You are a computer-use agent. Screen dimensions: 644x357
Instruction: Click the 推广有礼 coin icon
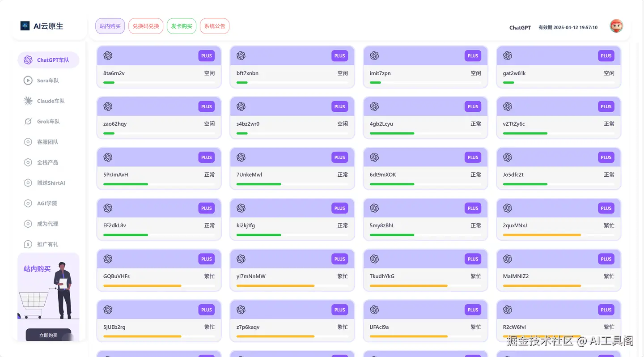pos(28,244)
